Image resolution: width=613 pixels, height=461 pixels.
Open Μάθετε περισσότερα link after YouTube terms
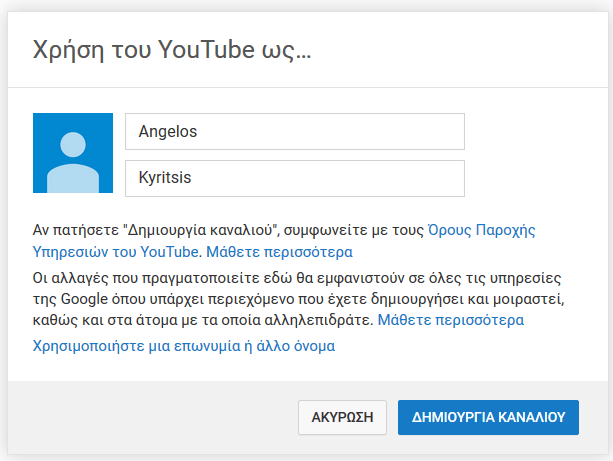pos(280,251)
